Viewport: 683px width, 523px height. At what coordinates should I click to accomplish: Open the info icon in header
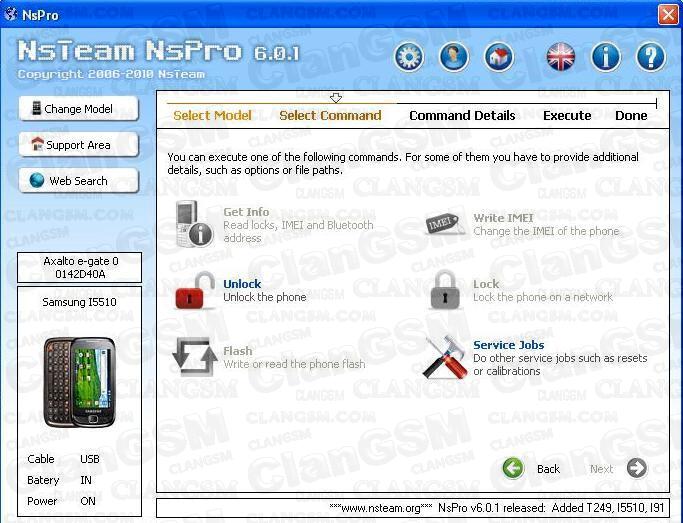point(606,57)
